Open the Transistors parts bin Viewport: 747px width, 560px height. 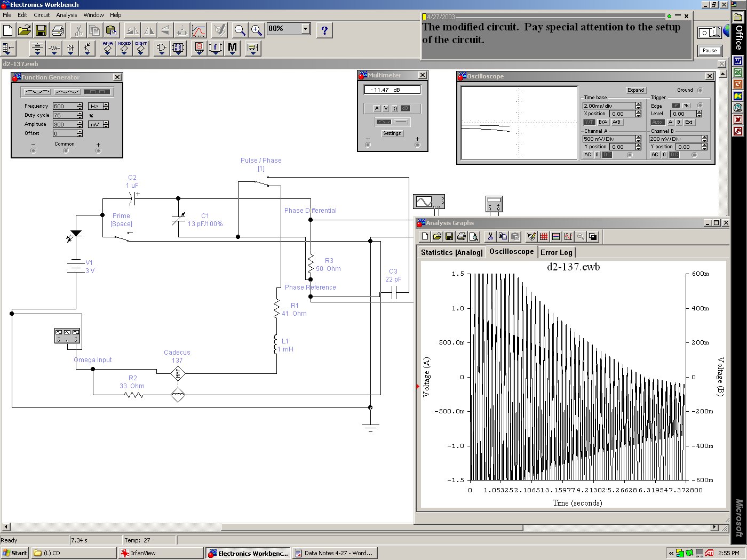pyautogui.click(x=87, y=49)
